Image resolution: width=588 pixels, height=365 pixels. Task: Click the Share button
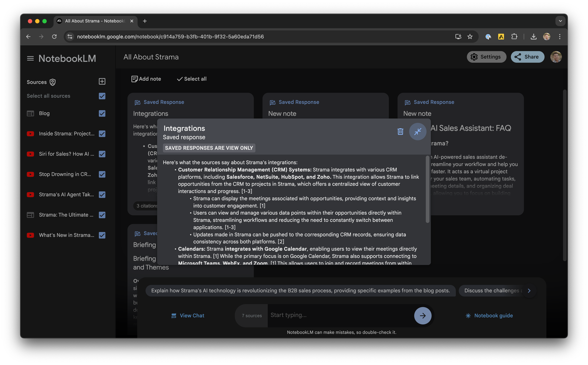[x=527, y=57]
